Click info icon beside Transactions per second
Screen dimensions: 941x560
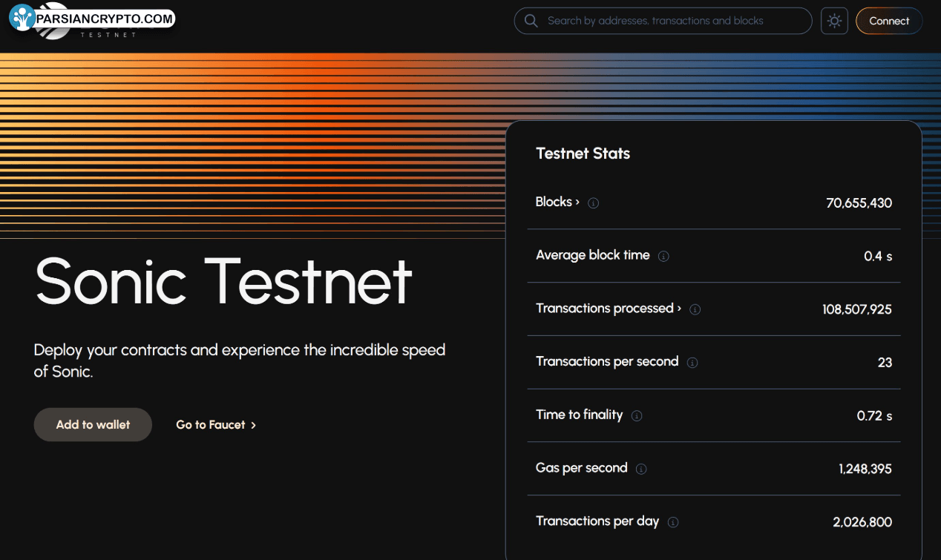692,363
